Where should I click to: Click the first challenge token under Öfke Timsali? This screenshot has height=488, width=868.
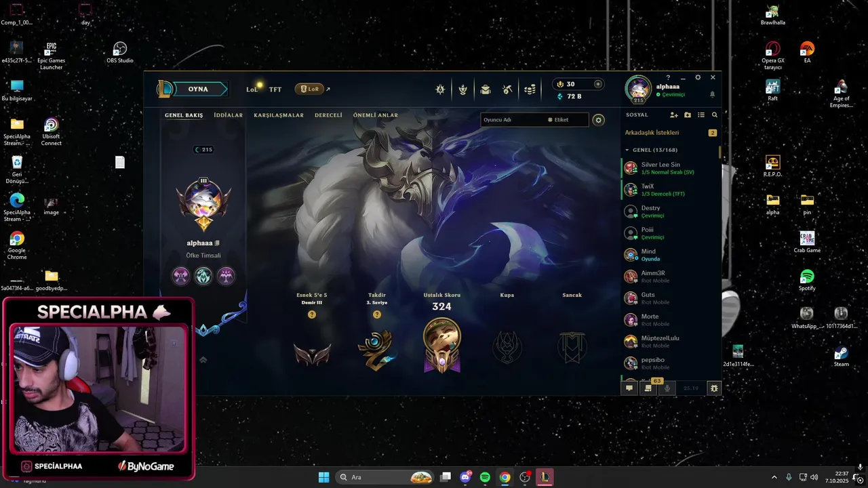(x=181, y=276)
